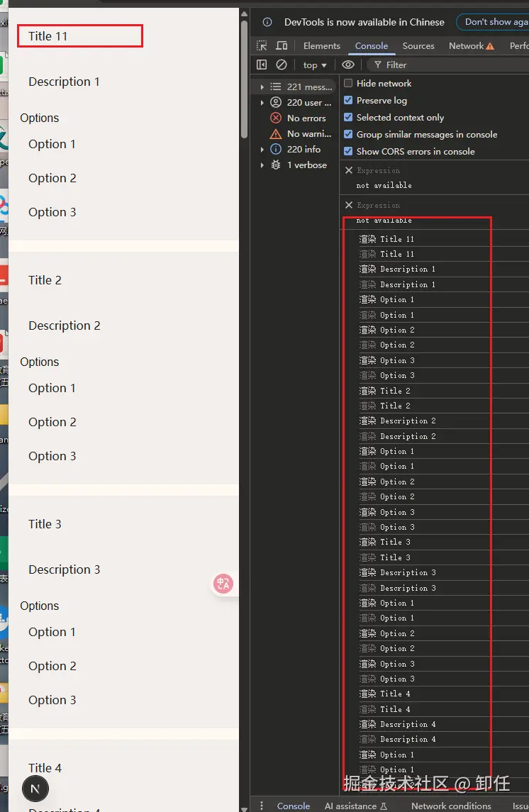The height and width of the screenshot is (812, 529).
Task: Toggle the device toolbar icon
Action: [x=282, y=46]
